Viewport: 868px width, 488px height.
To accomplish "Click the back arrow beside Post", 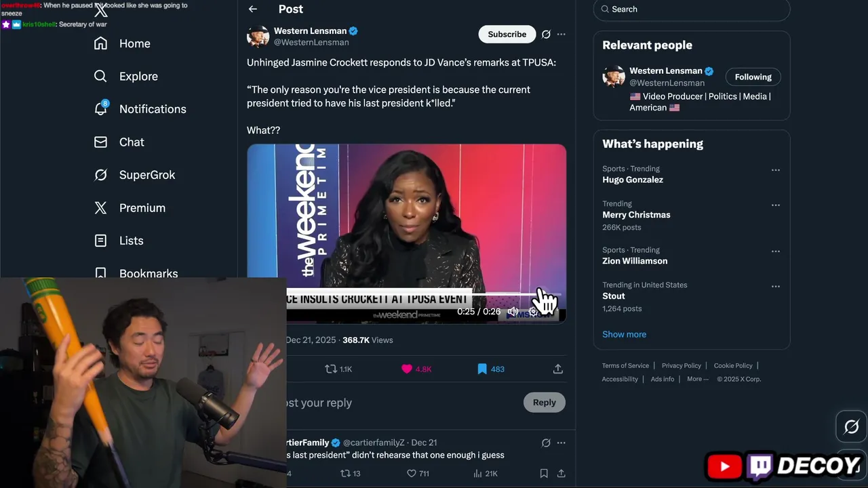I will 252,9.
